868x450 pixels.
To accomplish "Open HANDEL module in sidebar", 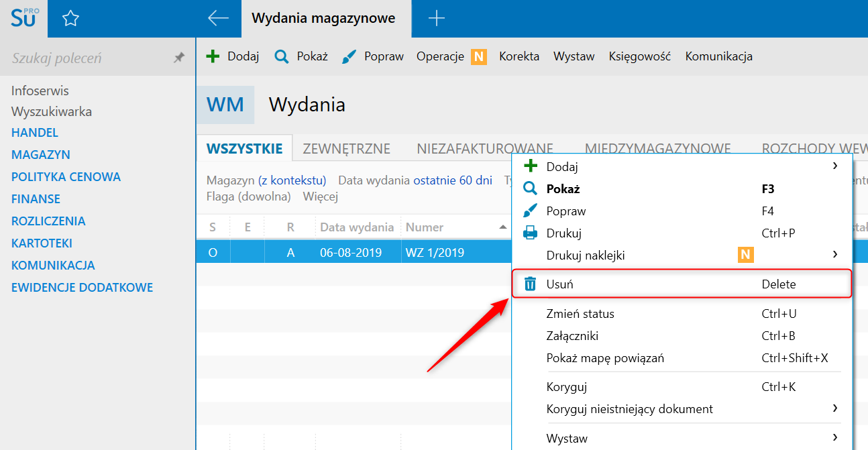I will tap(35, 133).
